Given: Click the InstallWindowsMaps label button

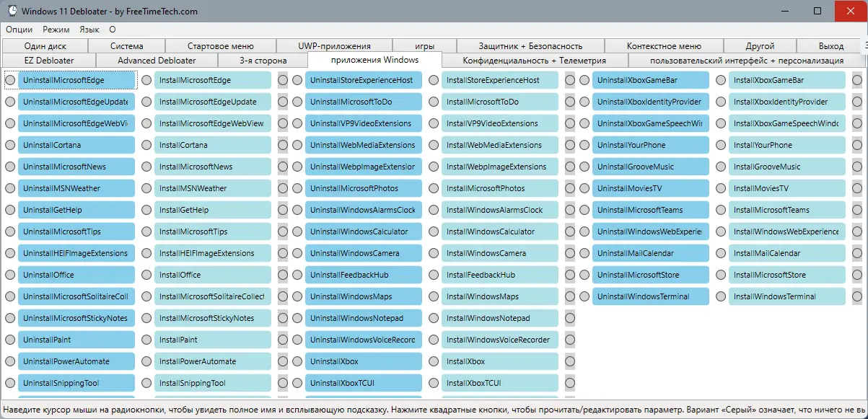Looking at the screenshot, I should point(500,296).
